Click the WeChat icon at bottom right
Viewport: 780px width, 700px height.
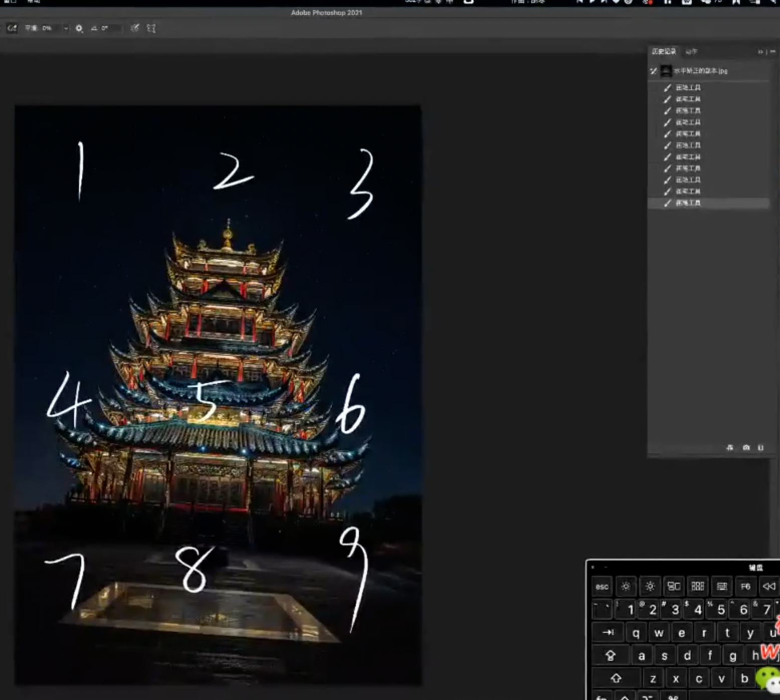pyautogui.click(x=767, y=679)
